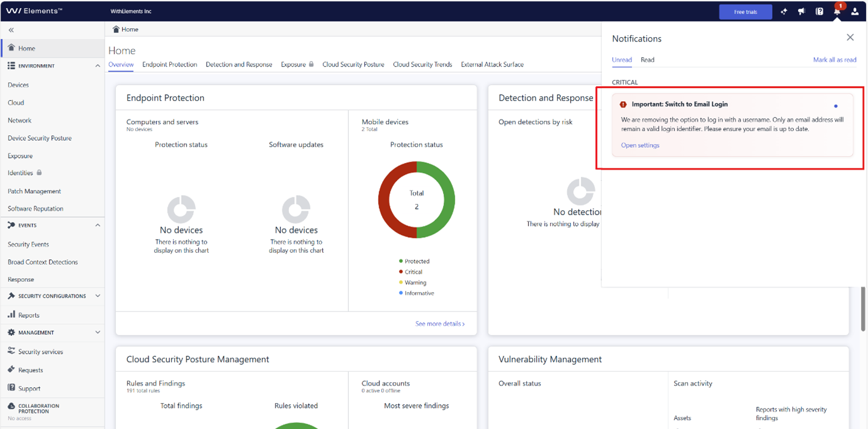Viewport: 868px width, 429px height.
Task: Click the Support icon in the sidebar
Action: click(x=11, y=387)
